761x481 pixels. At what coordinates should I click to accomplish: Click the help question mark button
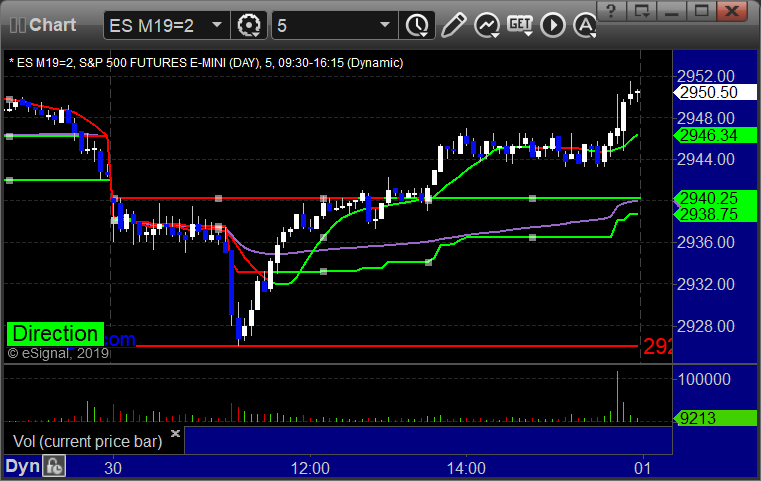(x=611, y=11)
